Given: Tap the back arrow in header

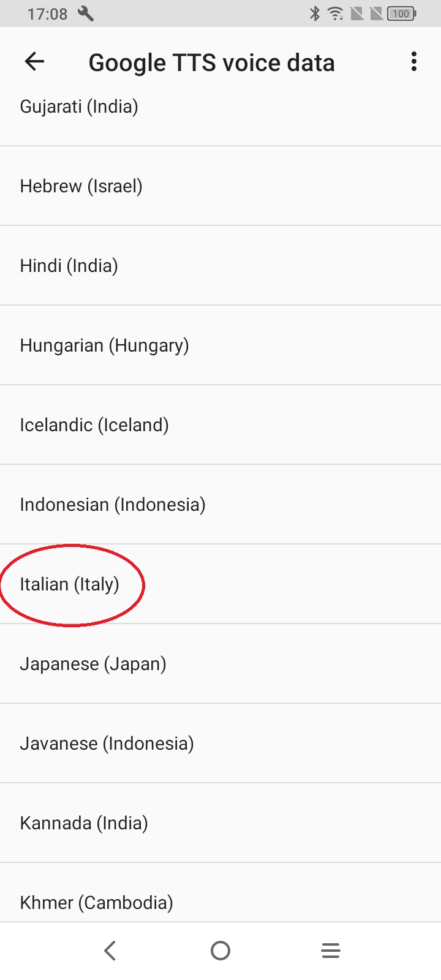Looking at the screenshot, I should click(x=34, y=61).
